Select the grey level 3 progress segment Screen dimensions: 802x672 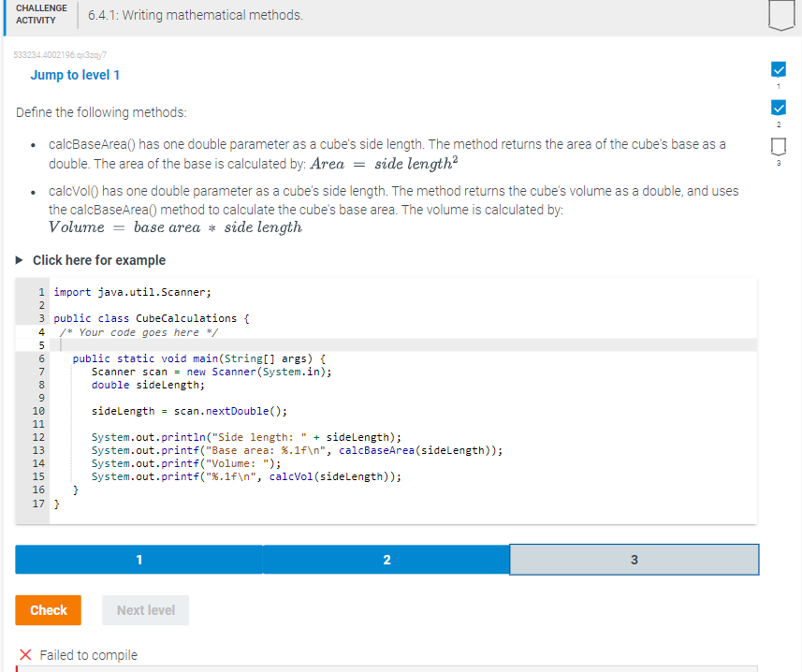(x=634, y=559)
